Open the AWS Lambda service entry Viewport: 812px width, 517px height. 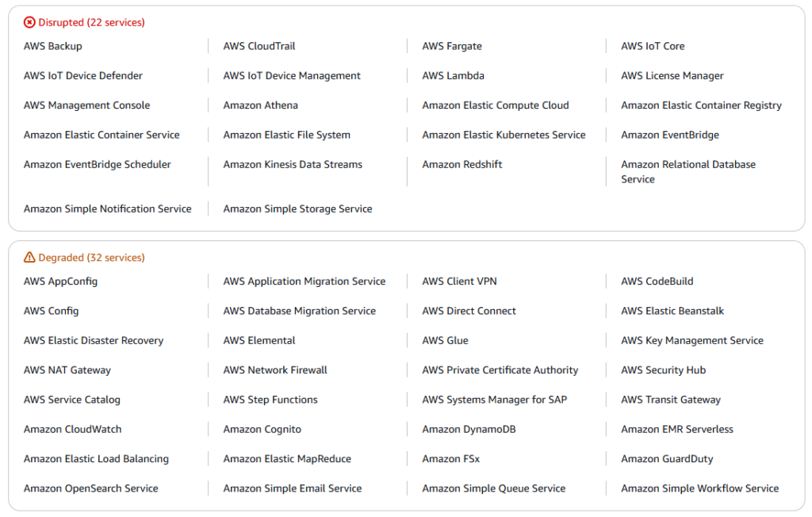point(453,76)
